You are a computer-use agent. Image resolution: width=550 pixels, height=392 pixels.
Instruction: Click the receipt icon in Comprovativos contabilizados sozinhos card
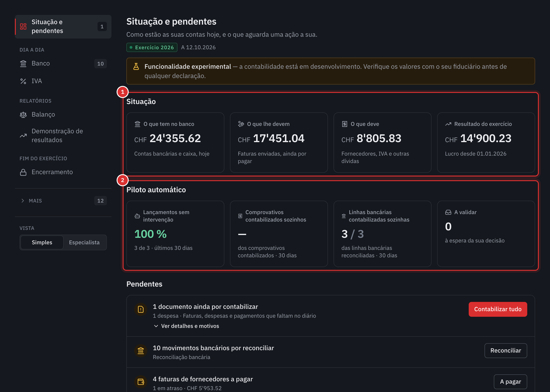click(240, 216)
